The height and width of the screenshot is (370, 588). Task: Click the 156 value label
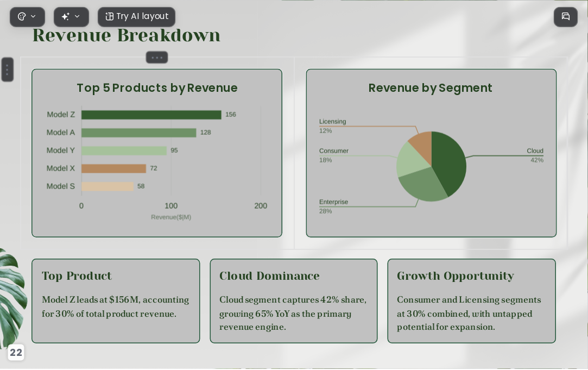[x=231, y=115]
